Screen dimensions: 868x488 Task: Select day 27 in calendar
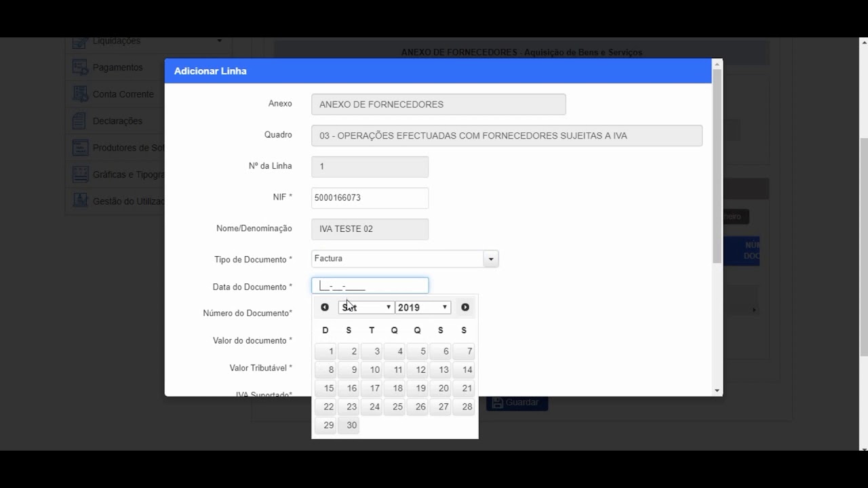pyautogui.click(x=441, y=407)
